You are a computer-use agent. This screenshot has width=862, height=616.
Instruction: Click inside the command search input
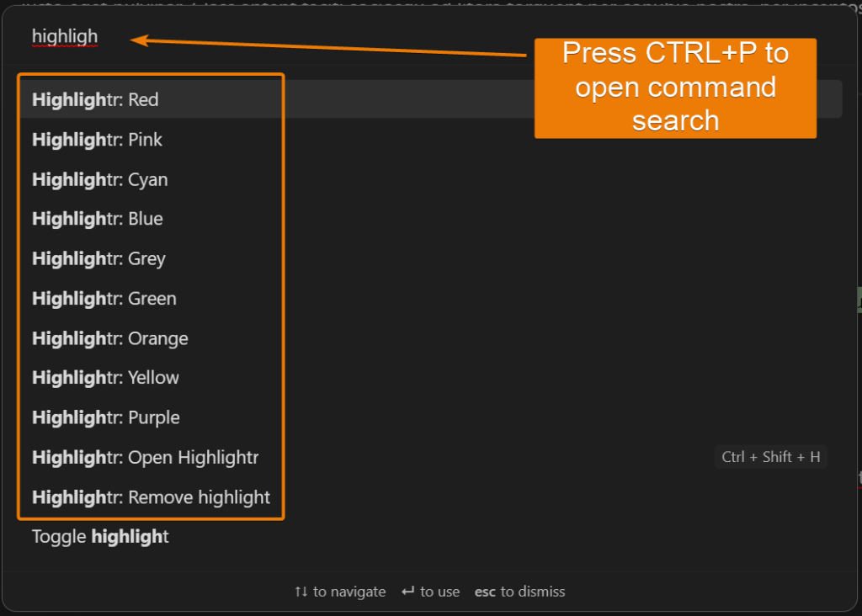[253, 36]
